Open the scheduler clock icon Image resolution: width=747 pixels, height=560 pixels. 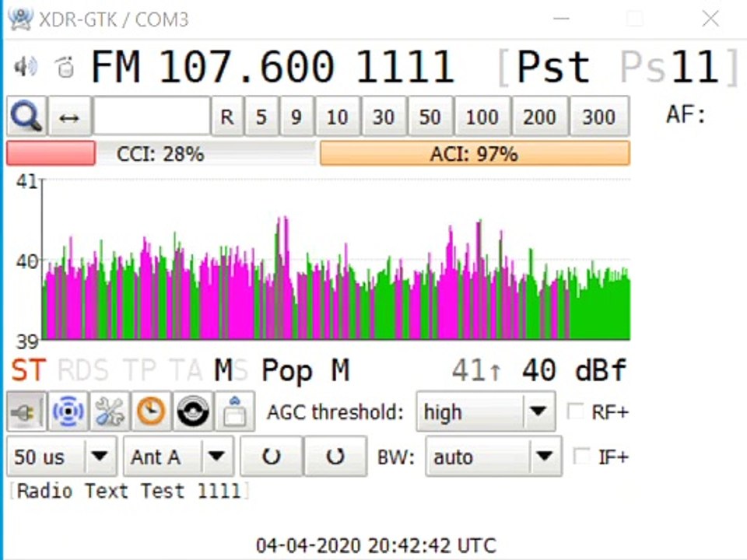(x=152, y=411)
